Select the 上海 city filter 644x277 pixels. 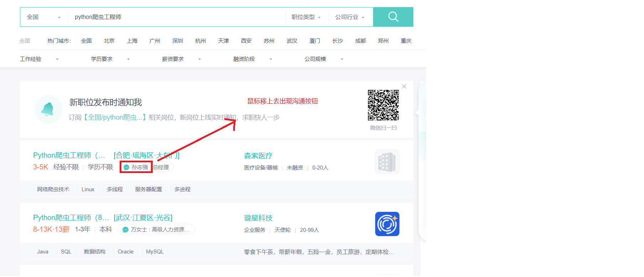(132, 41)
